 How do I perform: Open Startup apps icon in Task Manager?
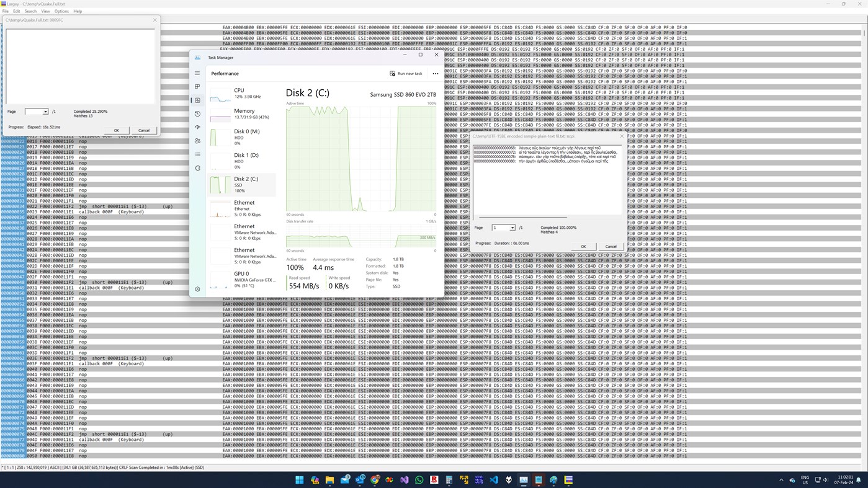point(197,128)
